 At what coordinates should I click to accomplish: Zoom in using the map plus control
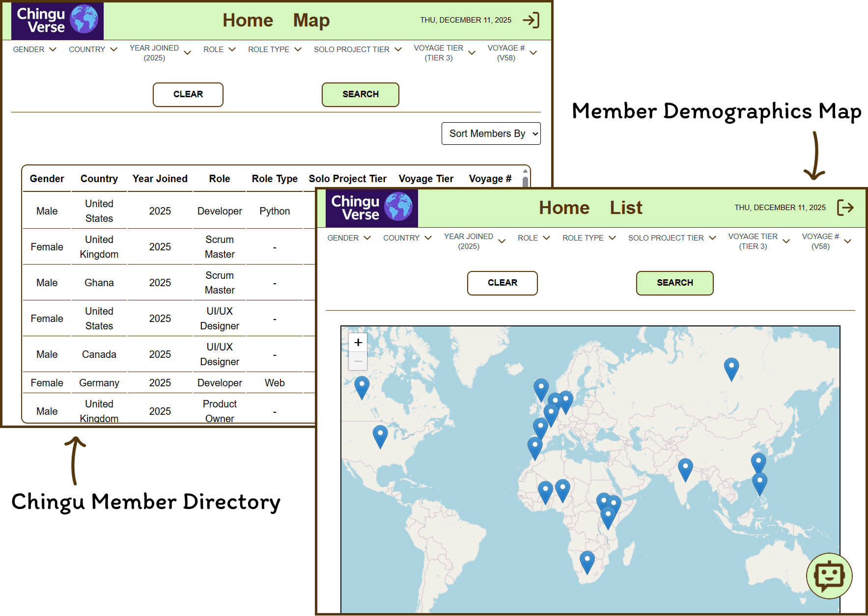(x=358, y=342)
